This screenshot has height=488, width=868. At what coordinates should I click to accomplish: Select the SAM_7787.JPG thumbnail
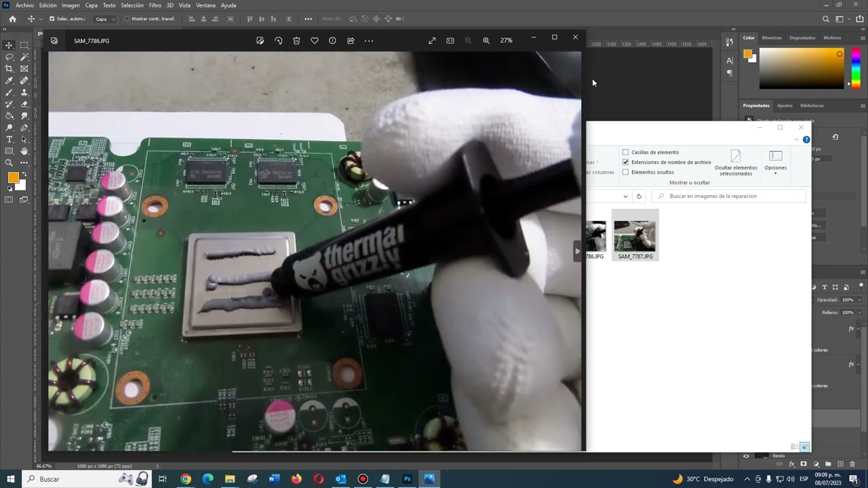click(x=635, y=235)
